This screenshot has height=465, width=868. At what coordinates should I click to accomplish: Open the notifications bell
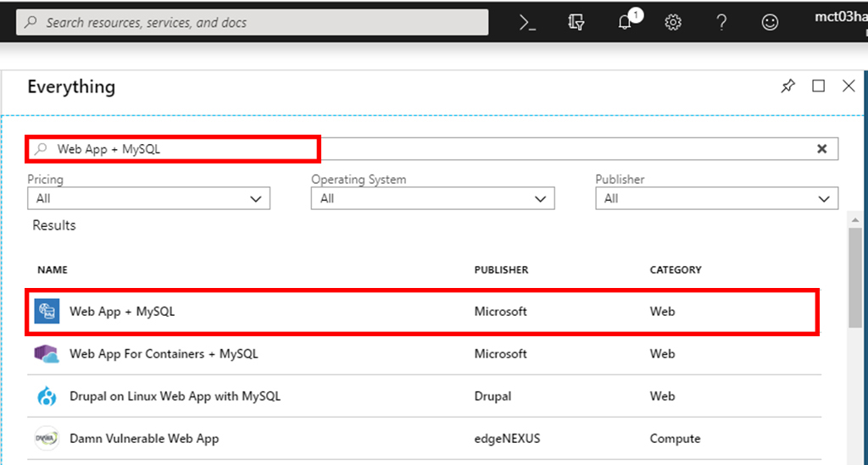pos(625,22)
